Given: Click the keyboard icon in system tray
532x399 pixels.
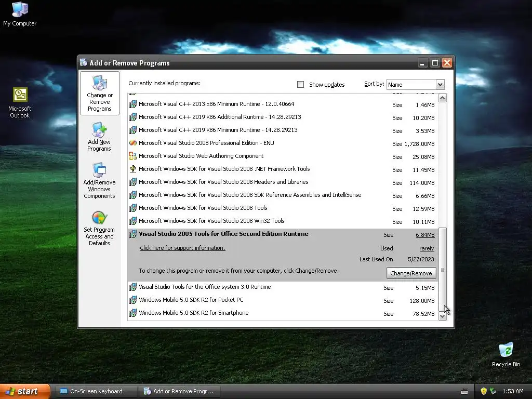Looking at the screenshot, I should tap(464, 392).
